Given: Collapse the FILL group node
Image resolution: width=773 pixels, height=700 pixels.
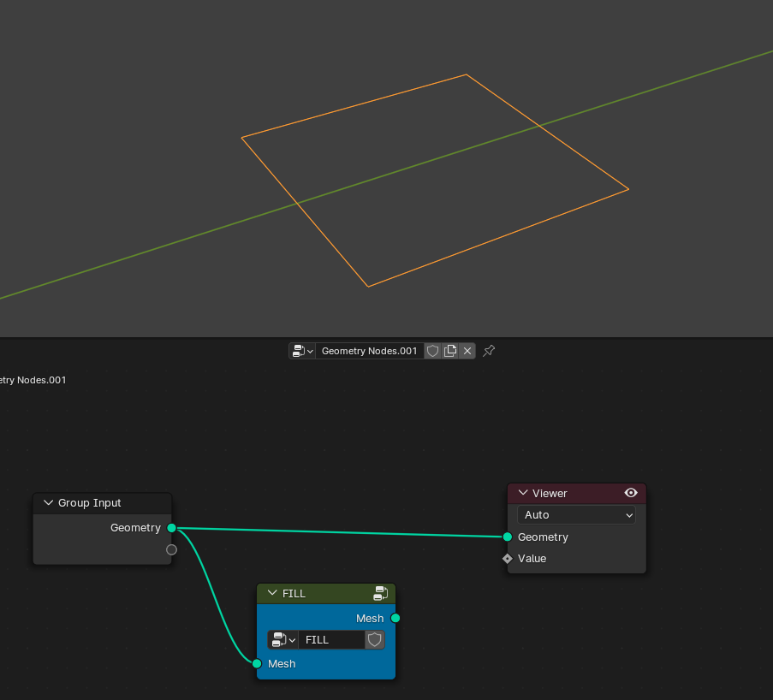Looking at the screenshot, I should [272, 593].
